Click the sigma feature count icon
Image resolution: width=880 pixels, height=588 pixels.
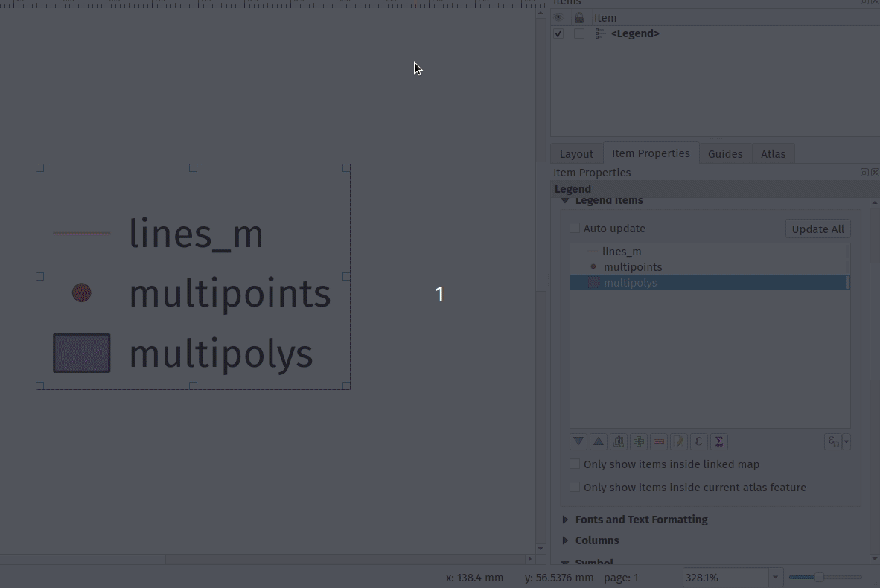pyautogui.click(x=719, y=441)
